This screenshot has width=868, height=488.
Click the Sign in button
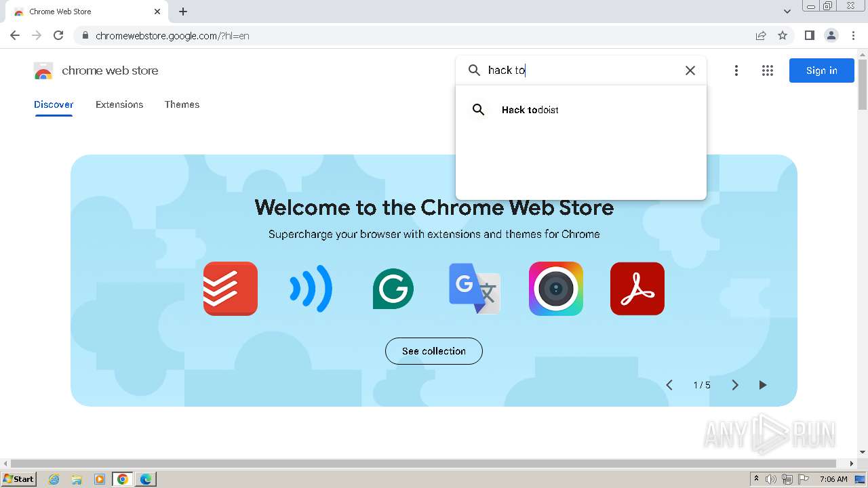point(822,70)
